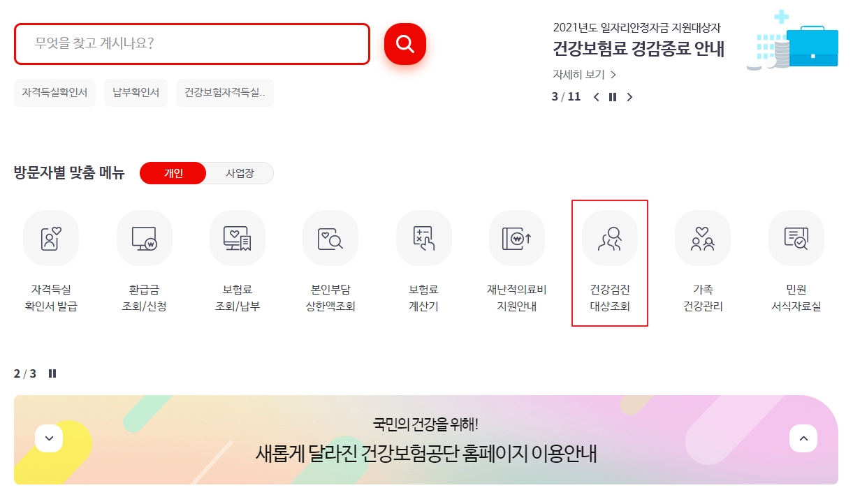Pause the notice banner slideshow

click(x=613, y=97)
